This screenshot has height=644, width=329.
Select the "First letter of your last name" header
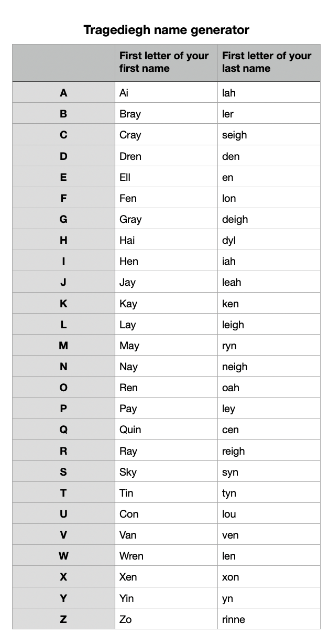click(x=267, y=62)
